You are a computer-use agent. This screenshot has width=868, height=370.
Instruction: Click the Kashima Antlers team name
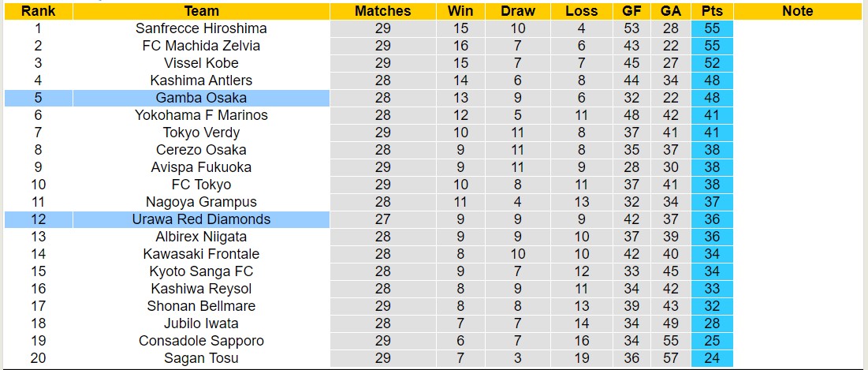coord(201,80)
